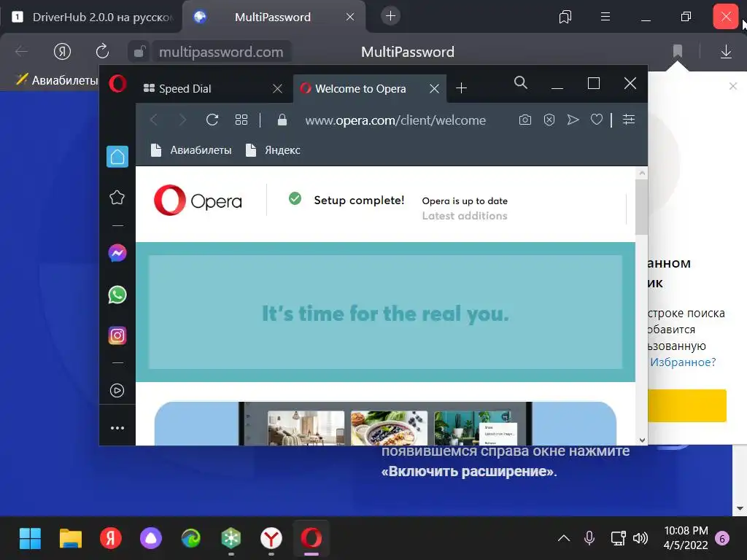
Task: Open Yandex Browser hamburger menu
Action: 605,17
